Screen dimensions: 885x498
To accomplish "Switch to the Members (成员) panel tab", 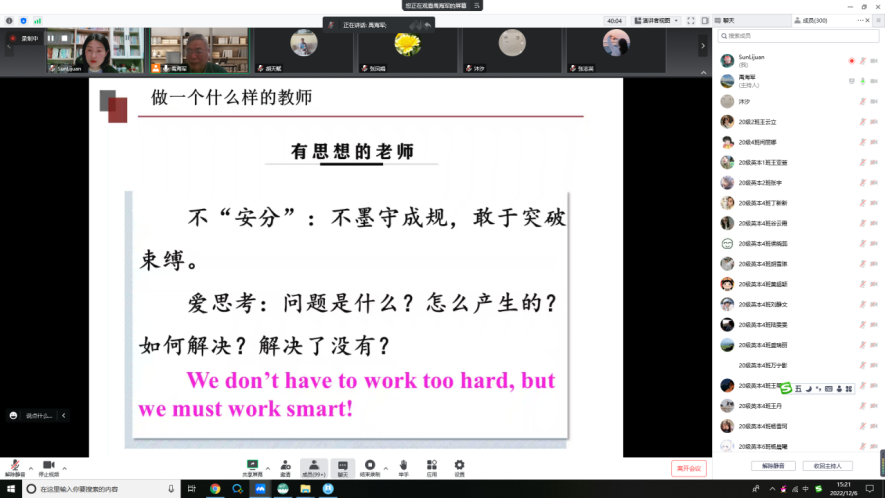I will click(x=809, y=20).
